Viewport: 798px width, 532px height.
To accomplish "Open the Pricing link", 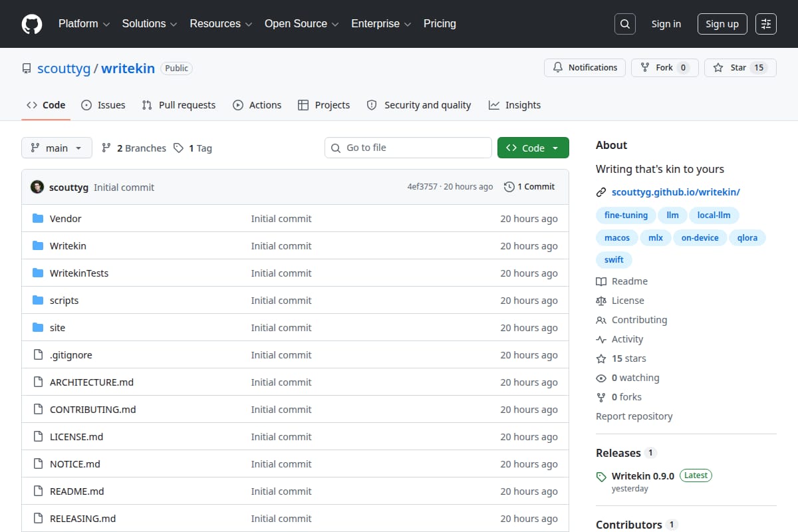I will pos(440,24).
